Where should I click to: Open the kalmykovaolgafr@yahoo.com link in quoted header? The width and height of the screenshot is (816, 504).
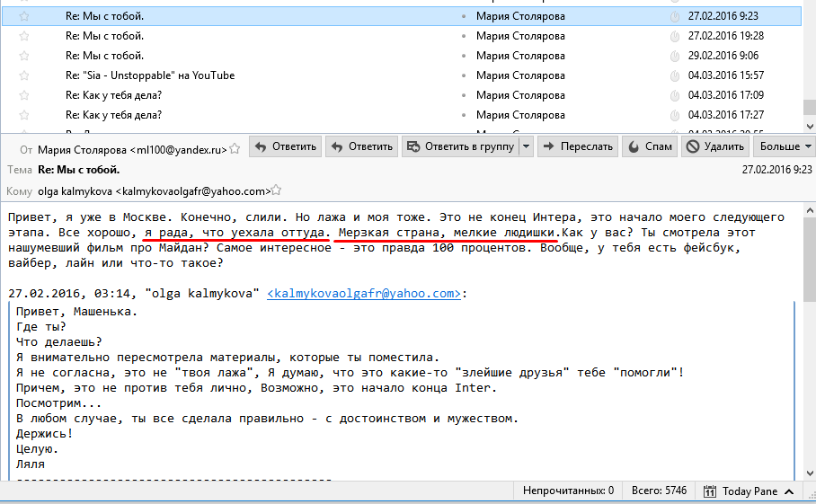click(x=364, y=294)
